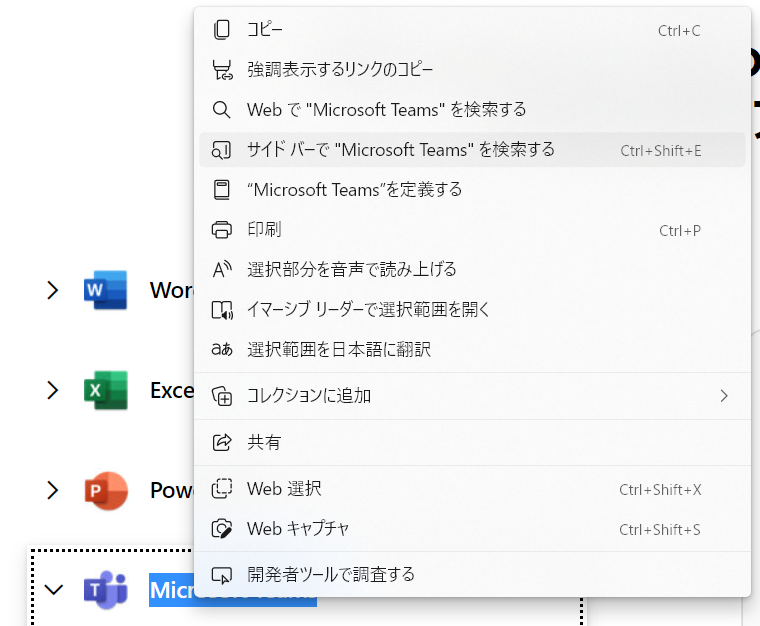Click the copy link to highlight icon
The width and height of the screenshot is (760, 626).
pos(222,70)
